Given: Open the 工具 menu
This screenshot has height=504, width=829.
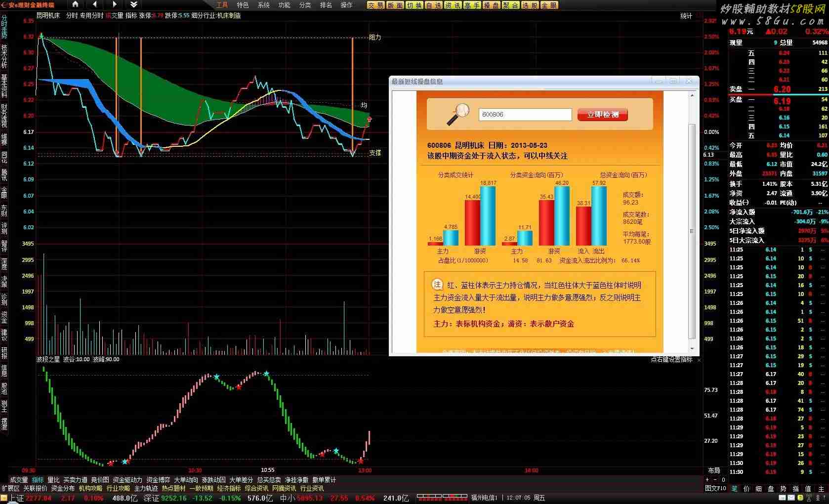Looking at the screenshot, I should 222,5.
